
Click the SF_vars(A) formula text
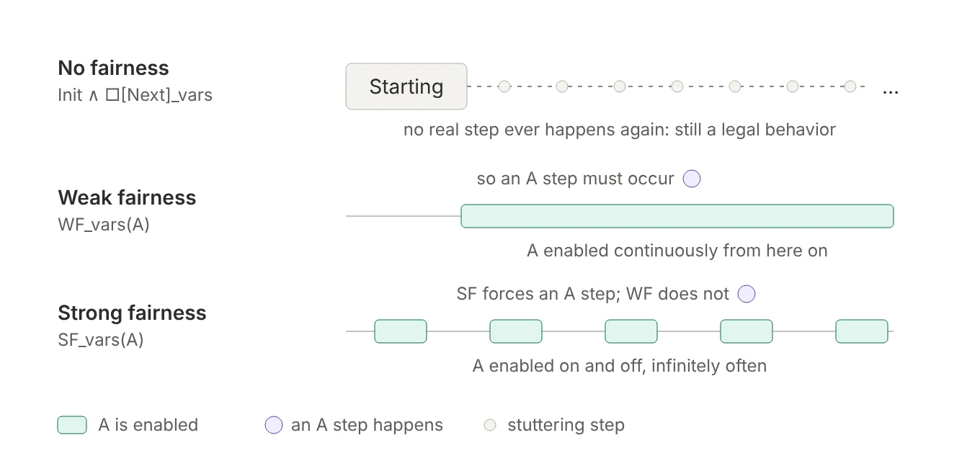[x=101, y=340]
